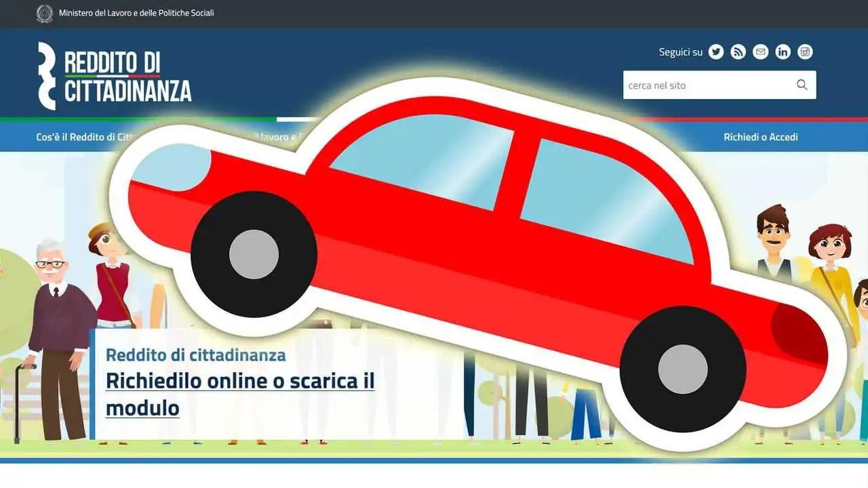Open the Instagram social icon

click(x=805, y=52)
